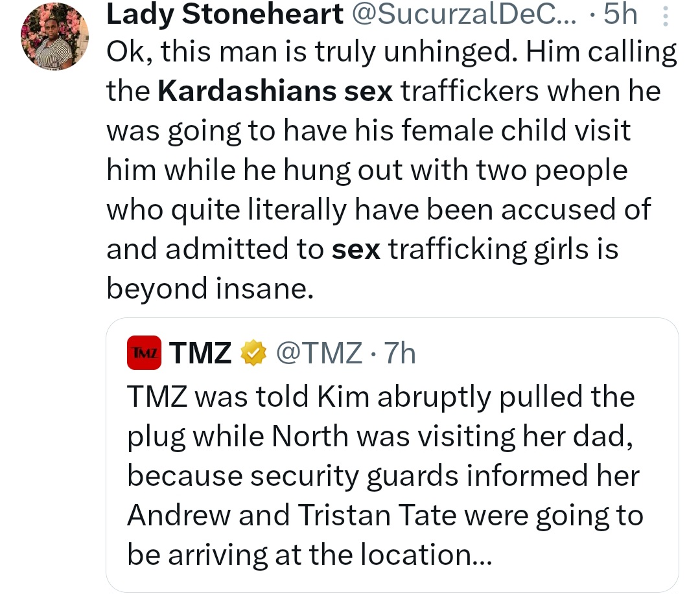700x594 pixels.
Task: Click the bold TMZ account name
Action: coord(200,353)
